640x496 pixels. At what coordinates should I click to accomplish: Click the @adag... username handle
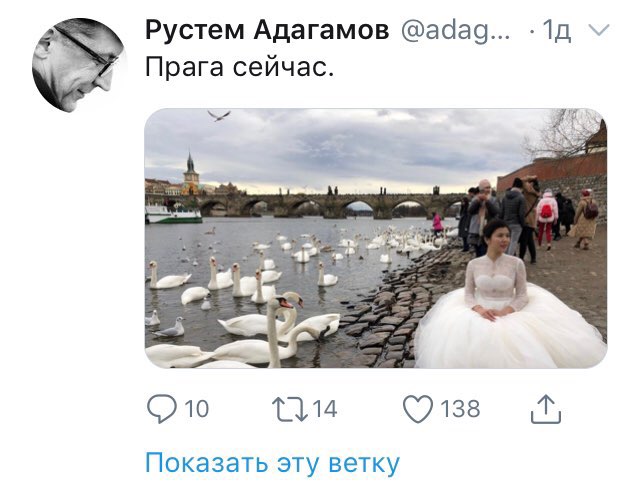456,31
